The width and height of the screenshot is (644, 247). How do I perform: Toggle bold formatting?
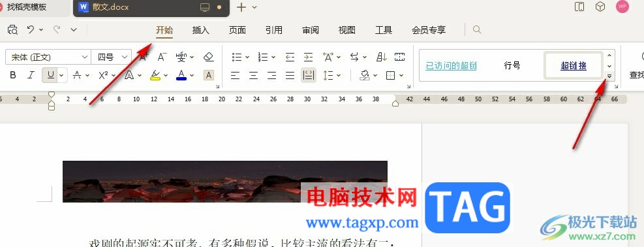[13, 75]
